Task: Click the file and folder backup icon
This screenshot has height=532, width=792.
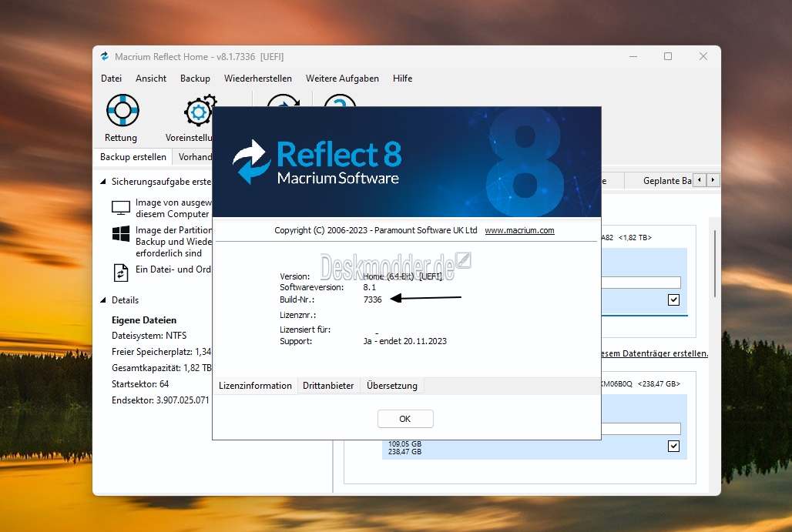Action: click(121, 273)
